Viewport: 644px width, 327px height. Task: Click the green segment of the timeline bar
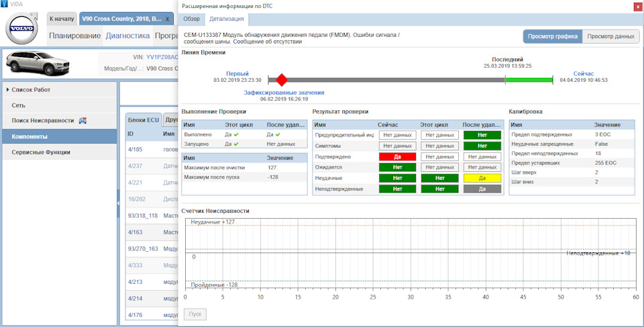[x=529, y=80]
